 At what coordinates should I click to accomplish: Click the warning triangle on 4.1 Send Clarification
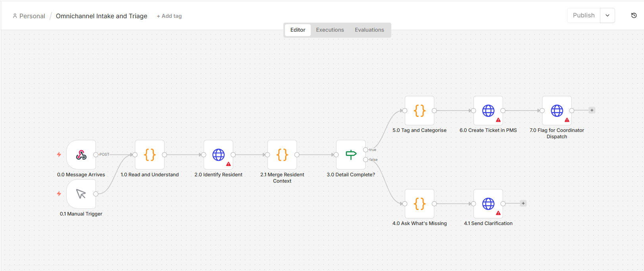[498, 213]
